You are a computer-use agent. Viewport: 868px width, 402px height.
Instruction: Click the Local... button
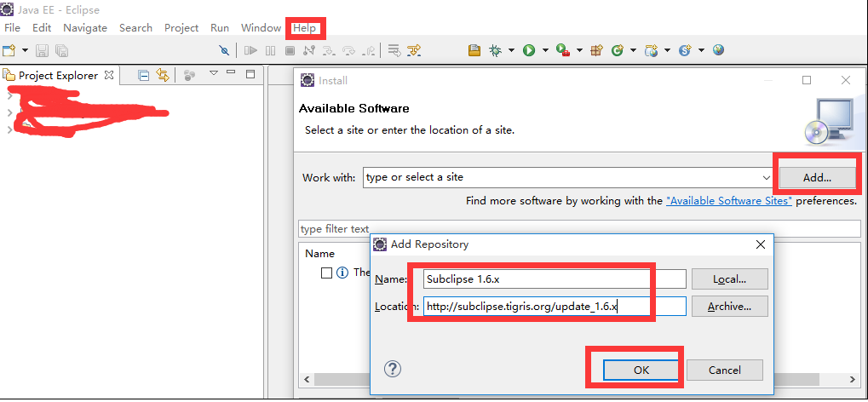[730, 279]
